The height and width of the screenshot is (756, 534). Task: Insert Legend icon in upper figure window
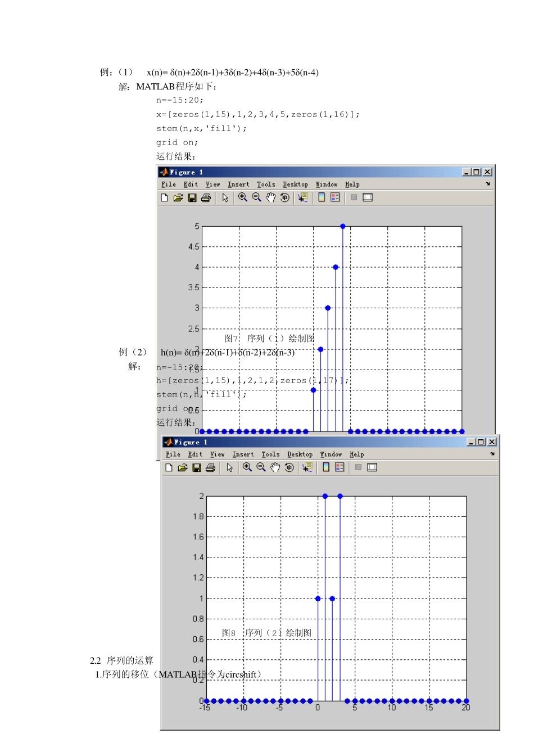point(335,197)
